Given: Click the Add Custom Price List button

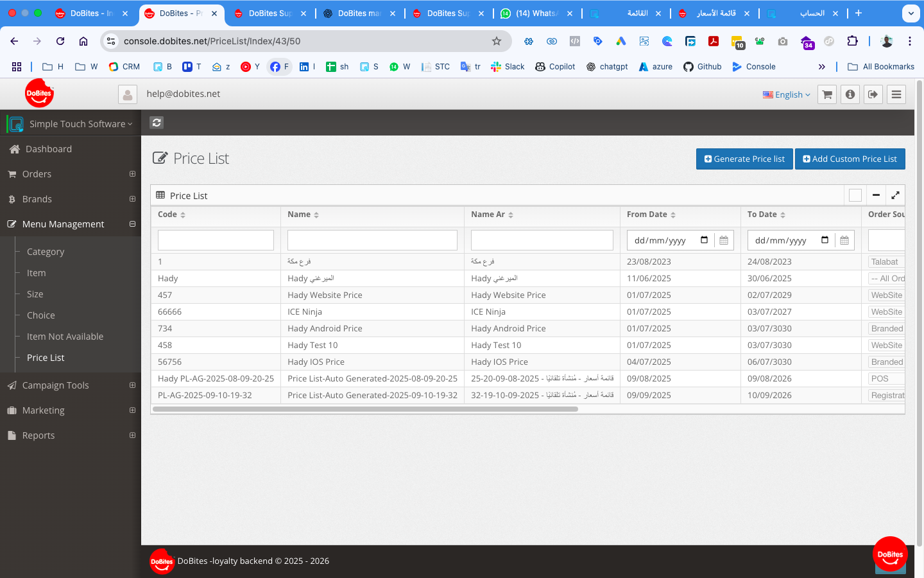Looking at the screenshot, I should click(850, 159).
